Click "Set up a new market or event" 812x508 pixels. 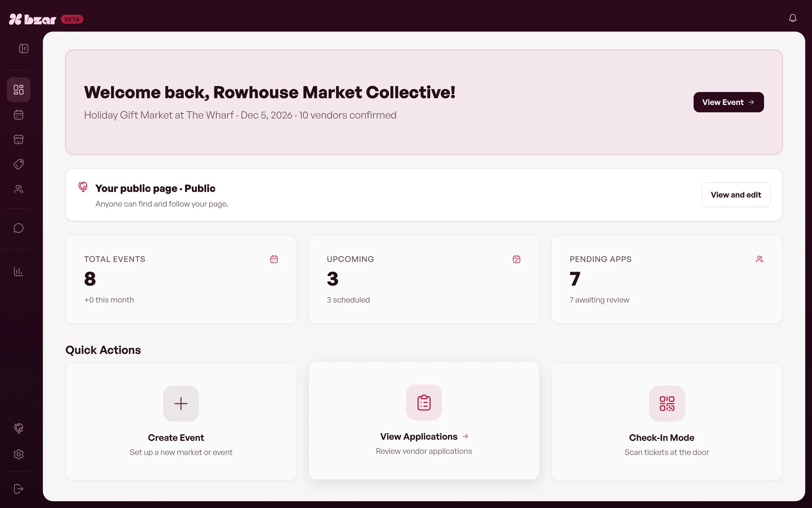(181, 452)
